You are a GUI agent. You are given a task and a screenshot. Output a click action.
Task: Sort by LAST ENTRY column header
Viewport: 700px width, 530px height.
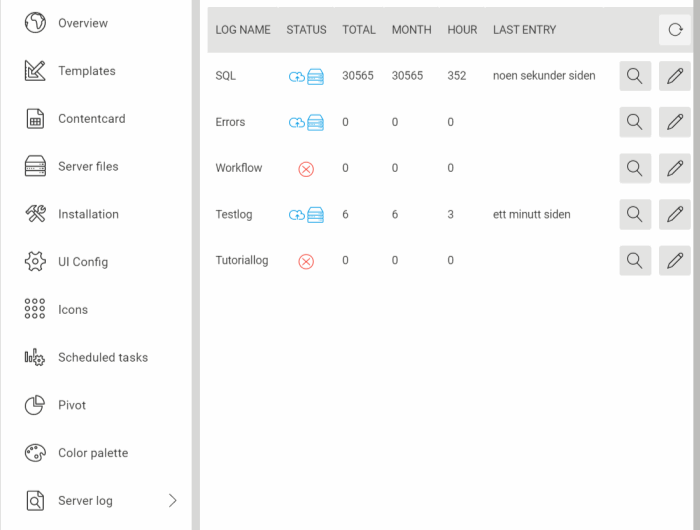point(524,30)
